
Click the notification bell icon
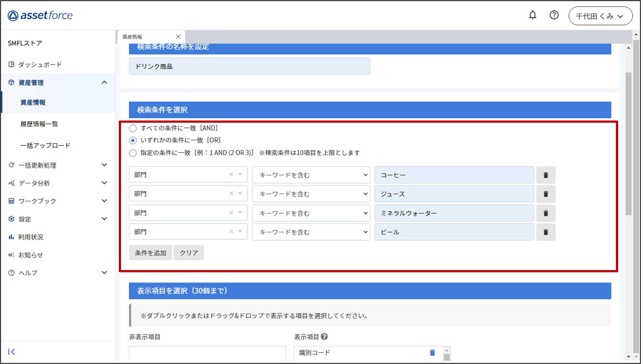(x=533, y=15)
